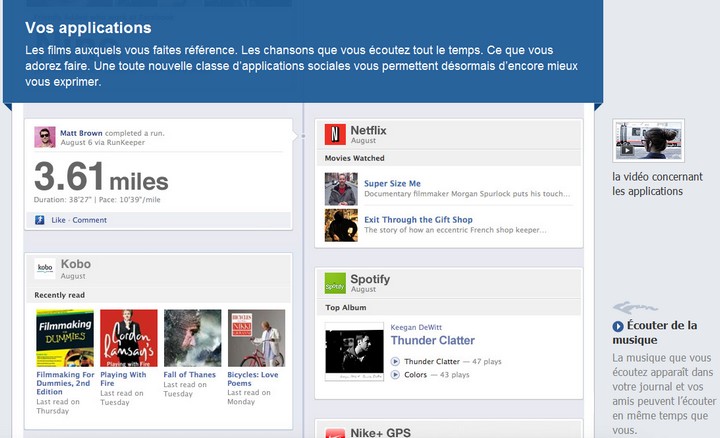This screenshot has height=438, width=720.
Task: Click the green Spotify logo icon
Action: click(335, 283)
